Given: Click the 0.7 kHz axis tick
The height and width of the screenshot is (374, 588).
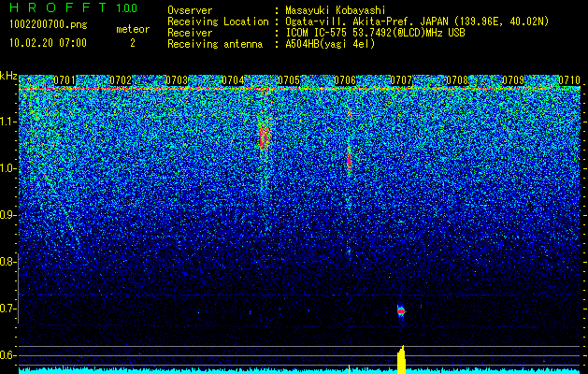Looking at the screenshot, I should [x=7, y=309].
